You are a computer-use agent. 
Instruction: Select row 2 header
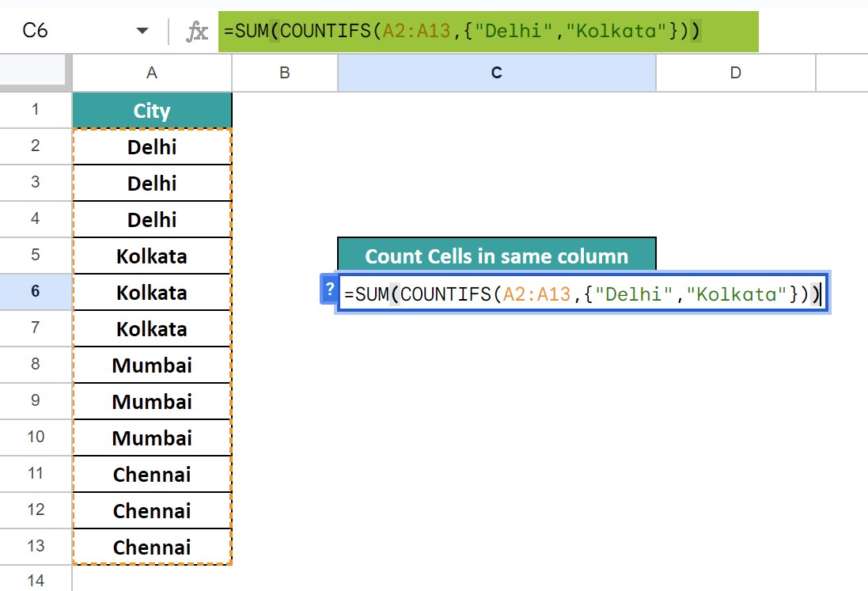(36, 146)
